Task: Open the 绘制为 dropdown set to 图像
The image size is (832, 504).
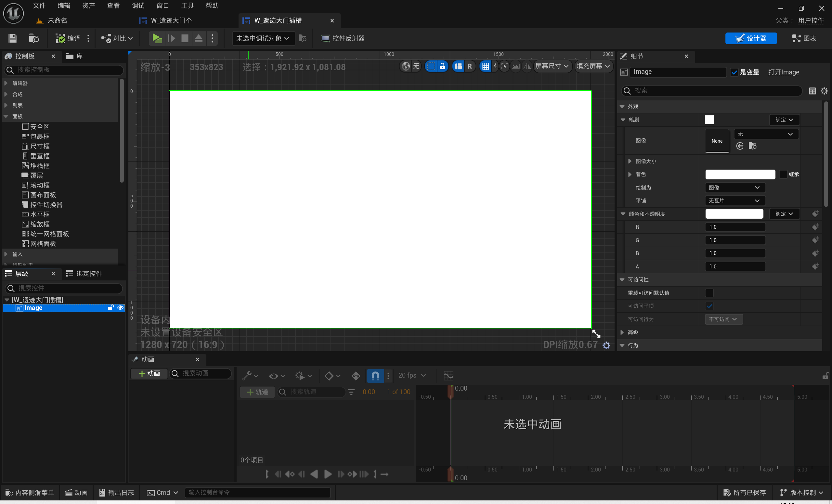Action: point(735,188)
